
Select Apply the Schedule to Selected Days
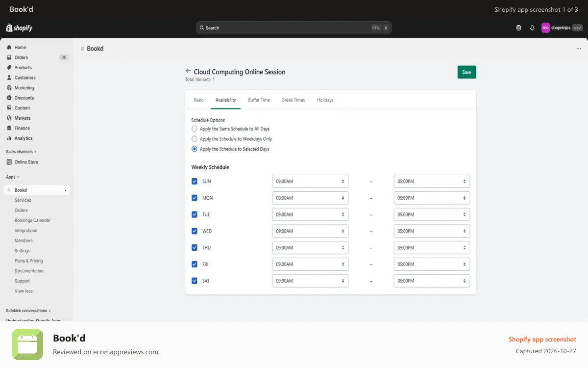195,149
